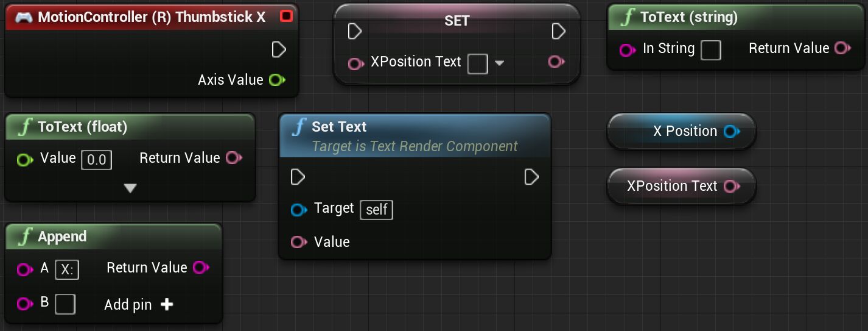Image resolution: width=868 pixels, height=331 pixels.
Task: Click the In String input box
Action: click(x=710, y=50)
